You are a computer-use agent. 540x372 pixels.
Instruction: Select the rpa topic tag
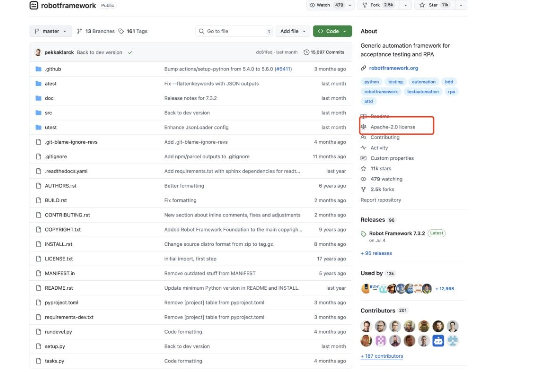coord(451,92)
